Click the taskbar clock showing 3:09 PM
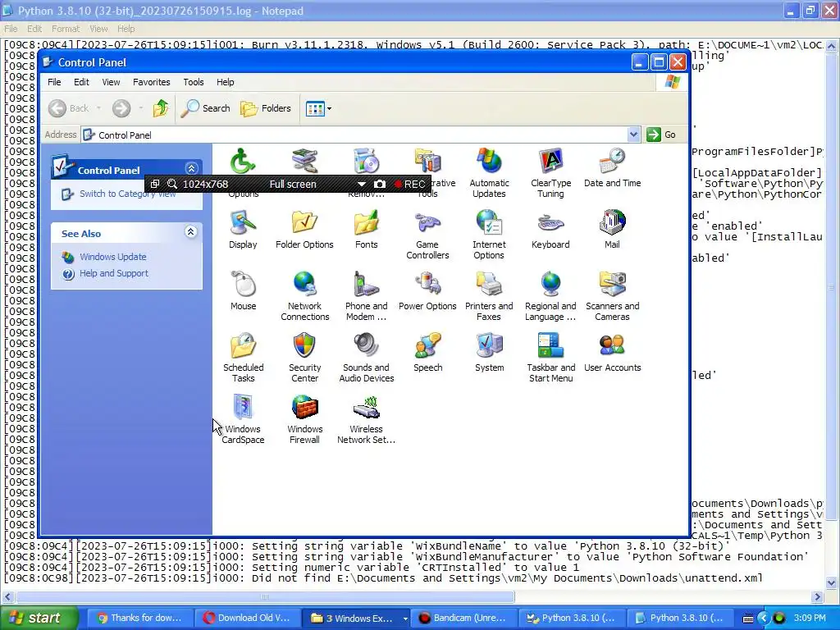The height and width of the screenshot is (630, 840). [x=810, y=619]
